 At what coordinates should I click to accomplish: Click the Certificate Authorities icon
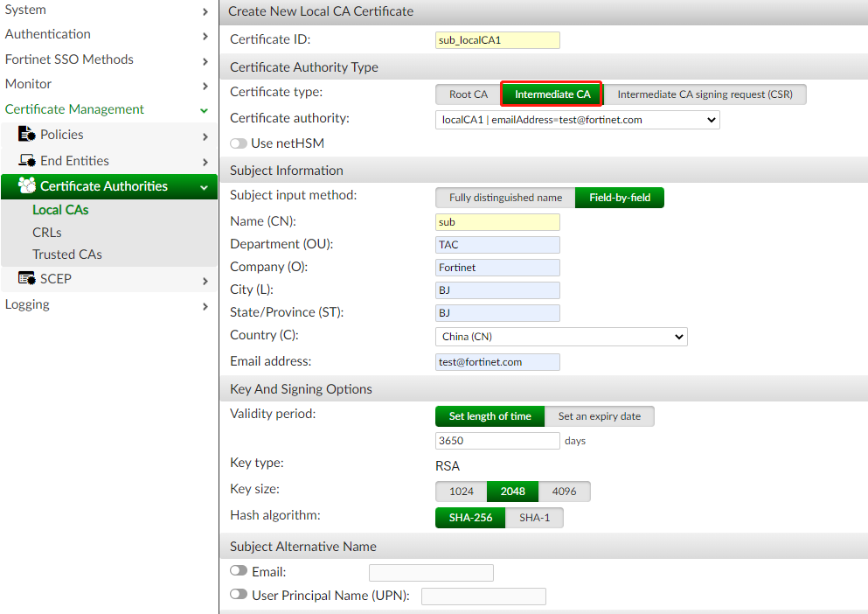(x=27, y=186)
